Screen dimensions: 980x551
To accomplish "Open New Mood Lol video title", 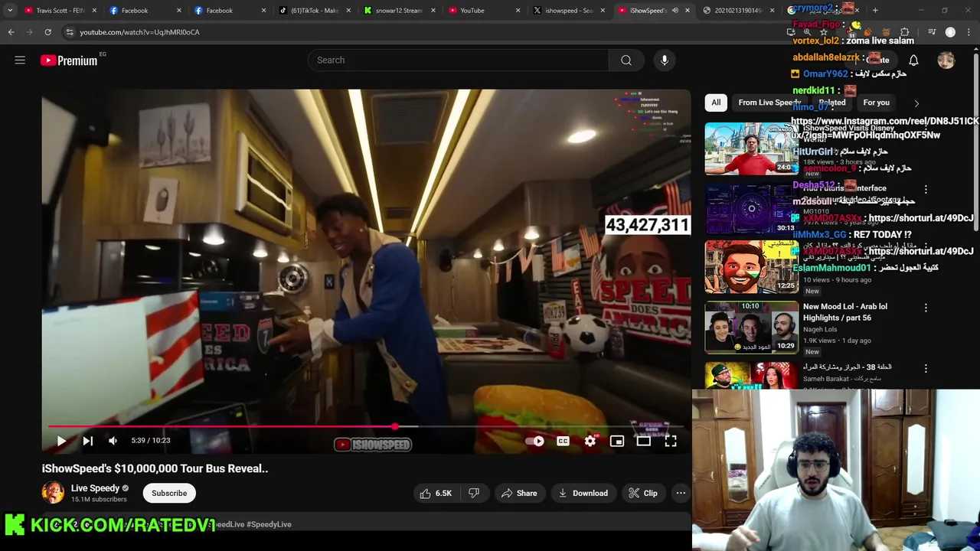I will tap(845, 312).
